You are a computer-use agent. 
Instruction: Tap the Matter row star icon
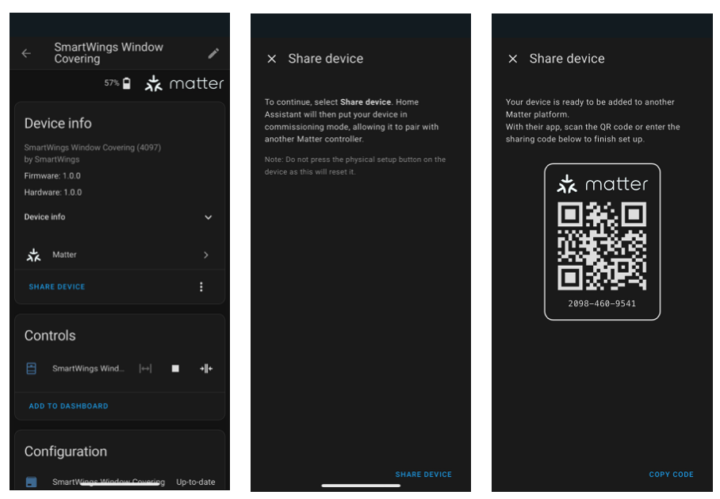pos(34,255)
